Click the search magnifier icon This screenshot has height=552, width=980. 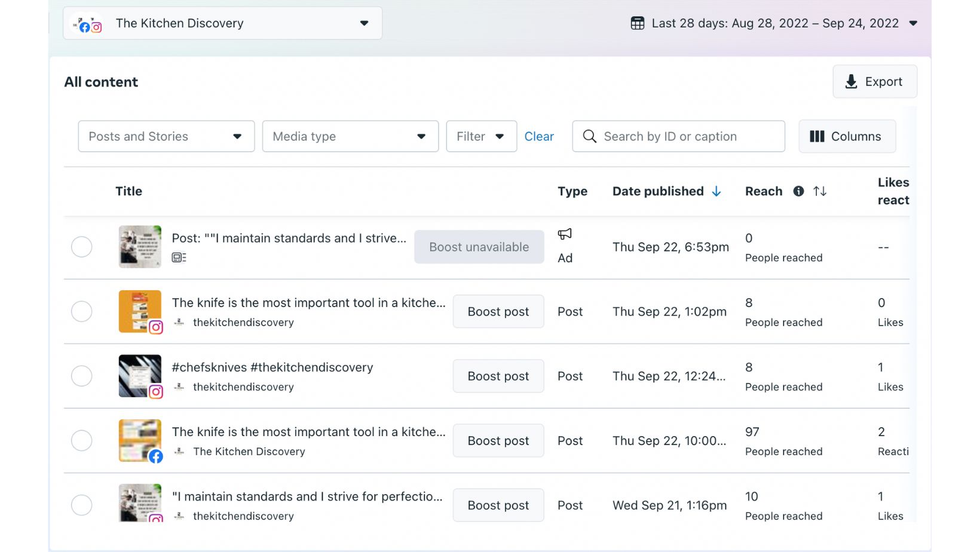pyautogui.click(x=590, y=136)
